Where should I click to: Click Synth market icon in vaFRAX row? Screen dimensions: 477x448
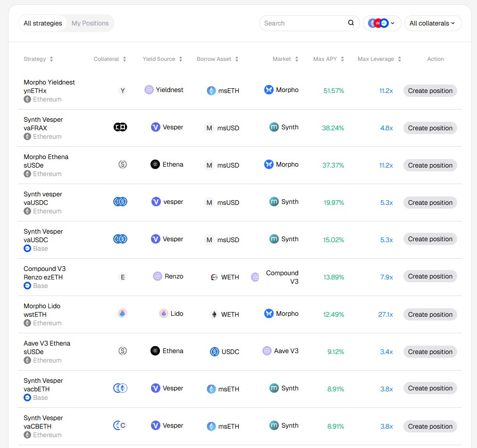[x=274, y=127]
